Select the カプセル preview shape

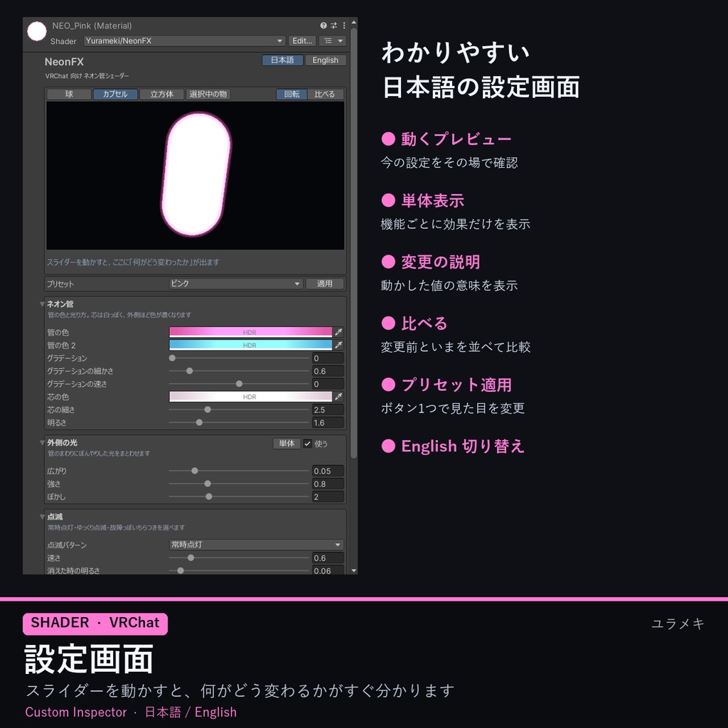pyautogui.click(x=115, y=95)
